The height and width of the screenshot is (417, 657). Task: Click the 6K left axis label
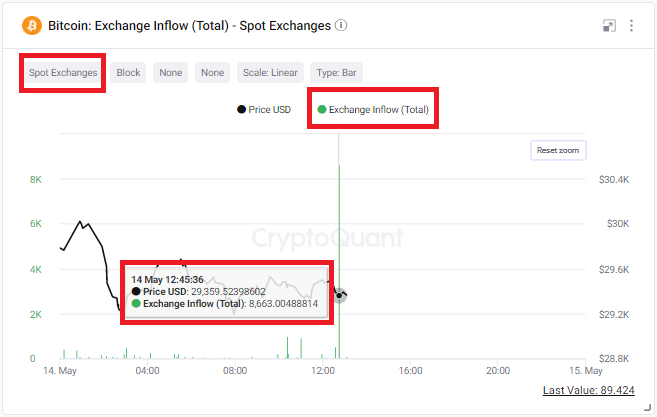36,224
